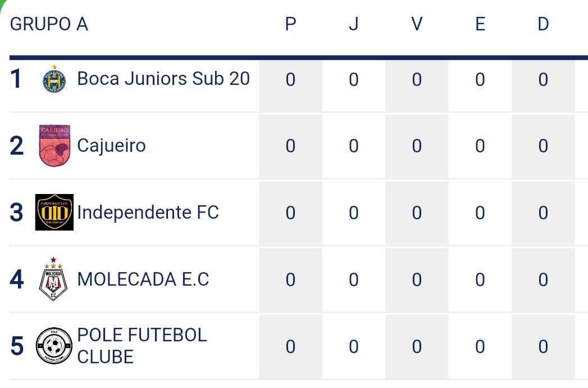Select Cajueiro's wins value cell
This screenshot has width=588, height=388.
417,146
